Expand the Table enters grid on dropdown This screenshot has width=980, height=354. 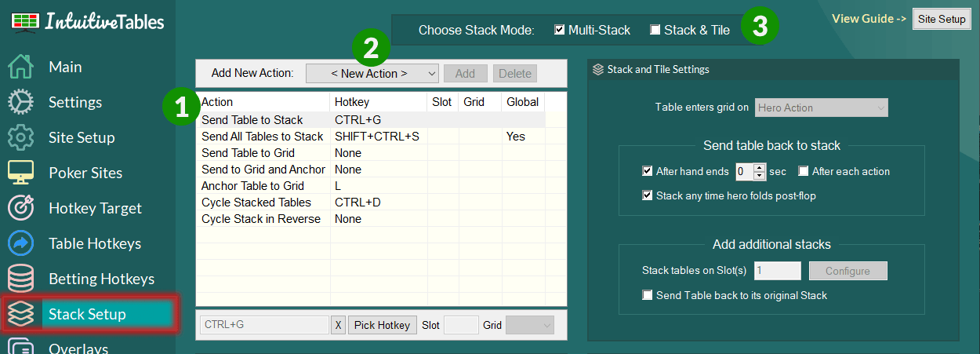click(821, 108)
